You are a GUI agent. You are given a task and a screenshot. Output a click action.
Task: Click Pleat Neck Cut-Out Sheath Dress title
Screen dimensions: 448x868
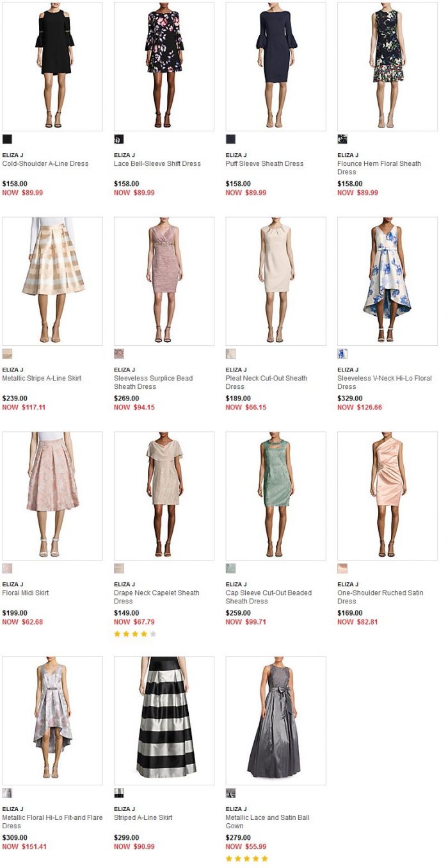266,382
